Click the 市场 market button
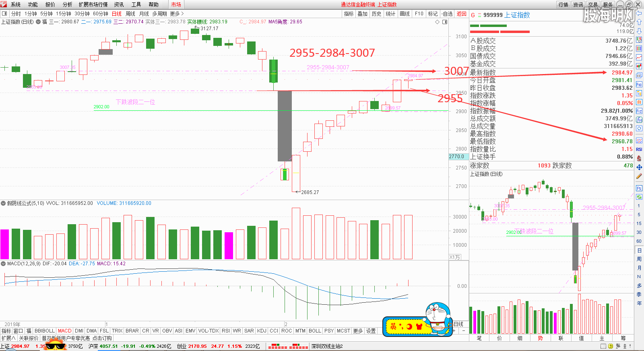 click(176, 4)
